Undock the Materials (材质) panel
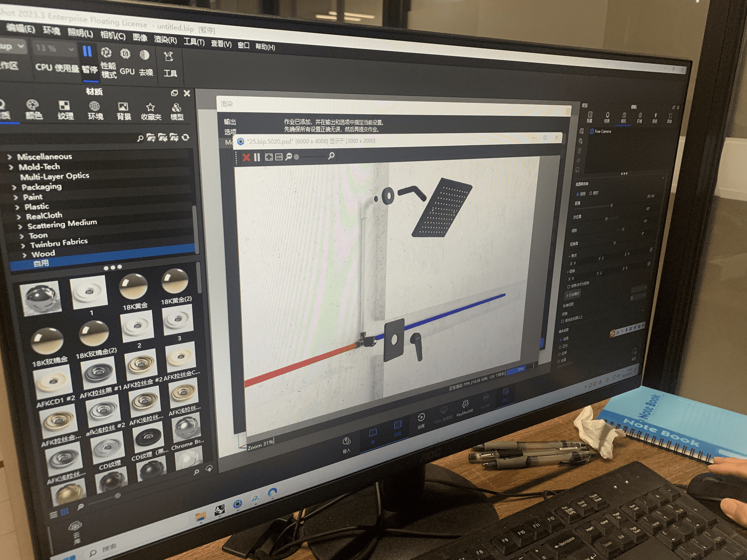 click(x=174, y=93)
